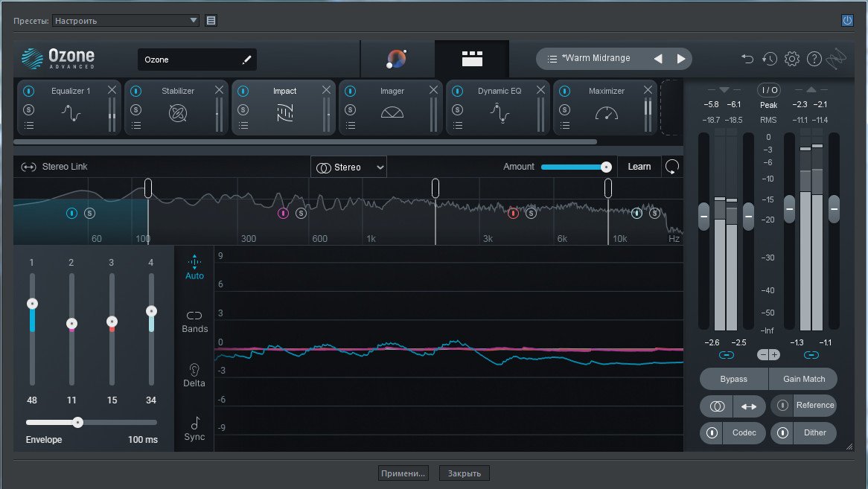The width and height of the screenshot is (868, 489).
Task: Toggle power of Equalizer 1 module
Action: [x=28, y=91]
